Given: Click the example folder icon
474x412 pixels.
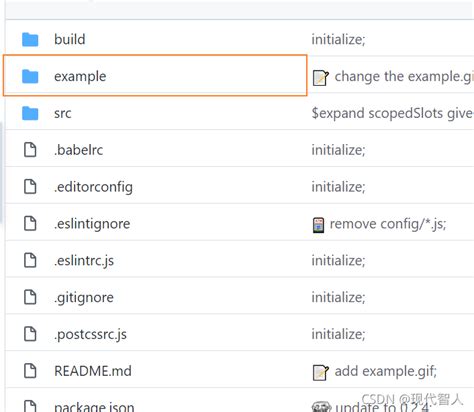Looking at the screenshot, I should coord(30,76).
